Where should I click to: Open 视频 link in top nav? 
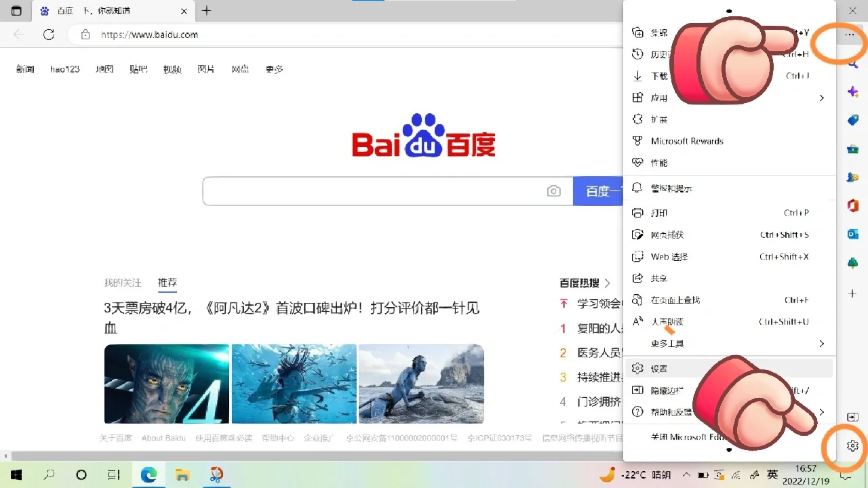pos(172,69)
